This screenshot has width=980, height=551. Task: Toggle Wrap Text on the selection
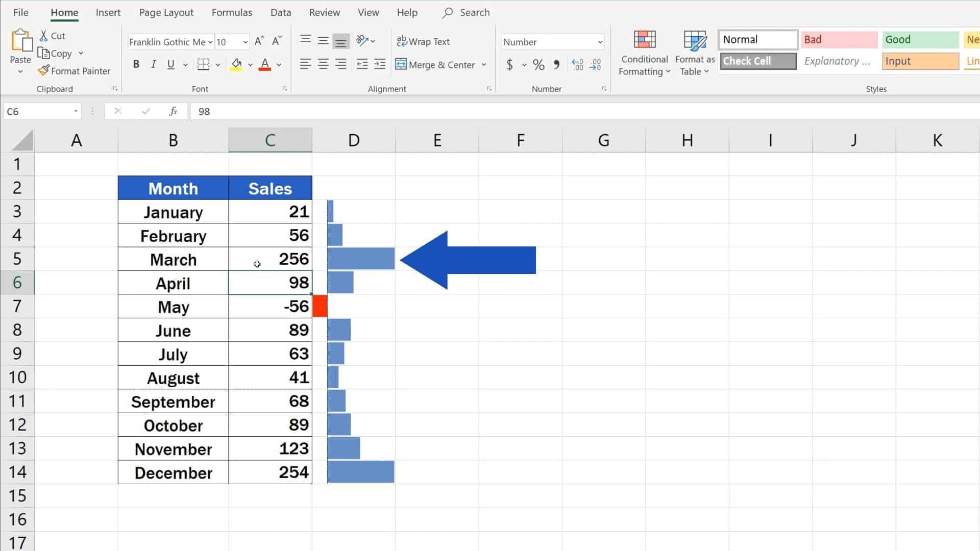(424, 41)
